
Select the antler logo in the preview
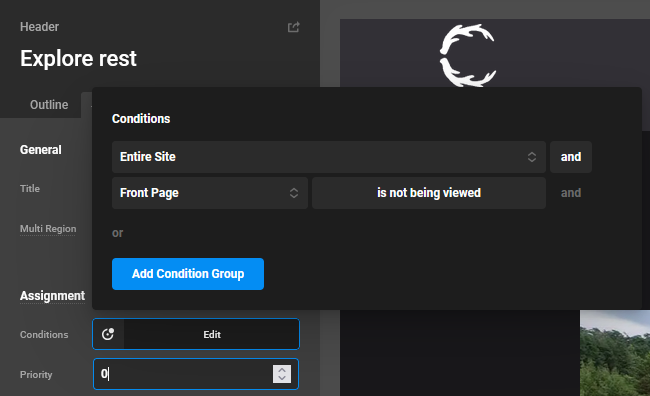(x=468, y=56)
